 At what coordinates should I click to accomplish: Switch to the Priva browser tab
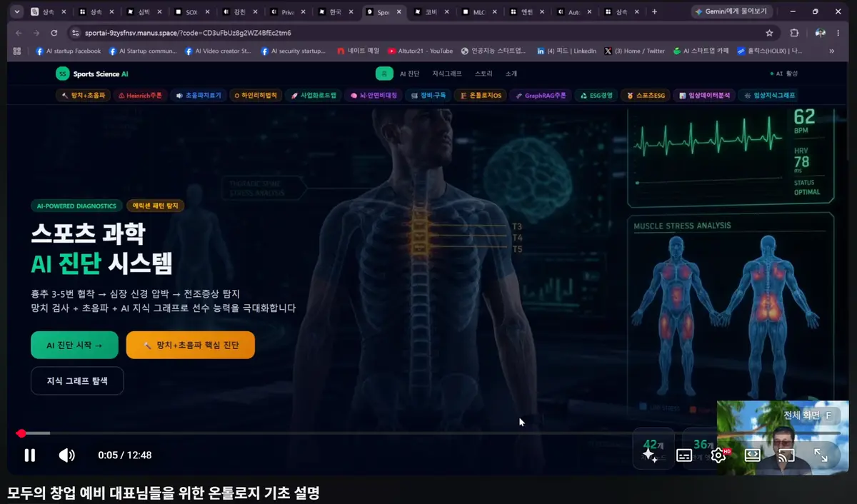click(288, 12)
